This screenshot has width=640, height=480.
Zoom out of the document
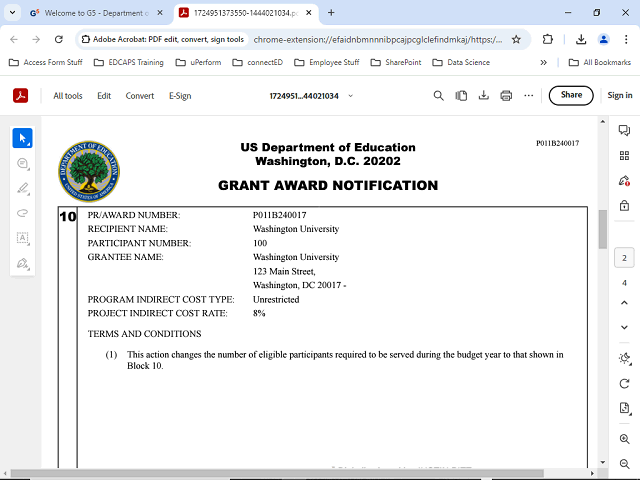(624, 464)
